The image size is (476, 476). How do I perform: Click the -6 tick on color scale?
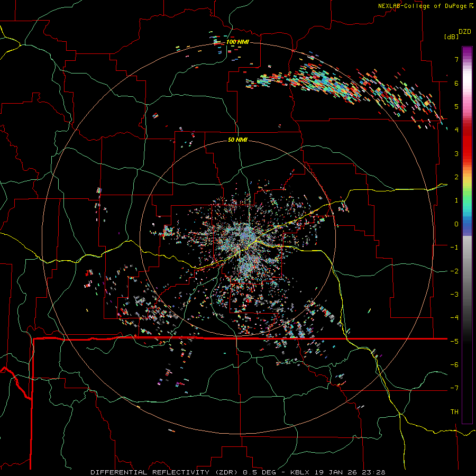pyautogui.click(x=454, y=365)
